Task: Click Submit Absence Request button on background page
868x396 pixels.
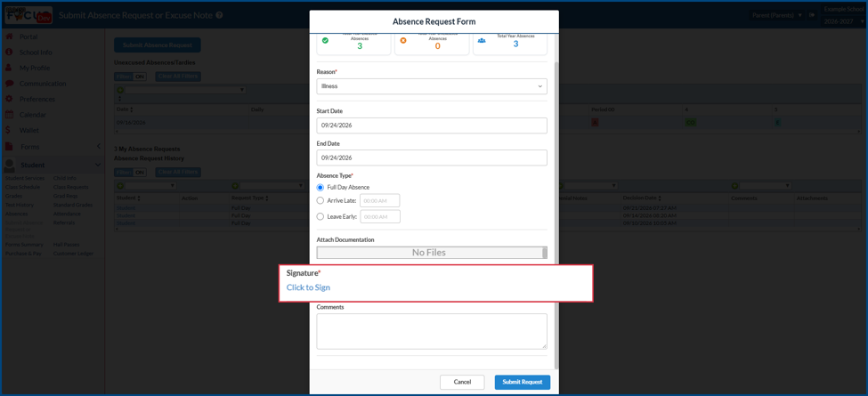Action: (x=158, y=45)
